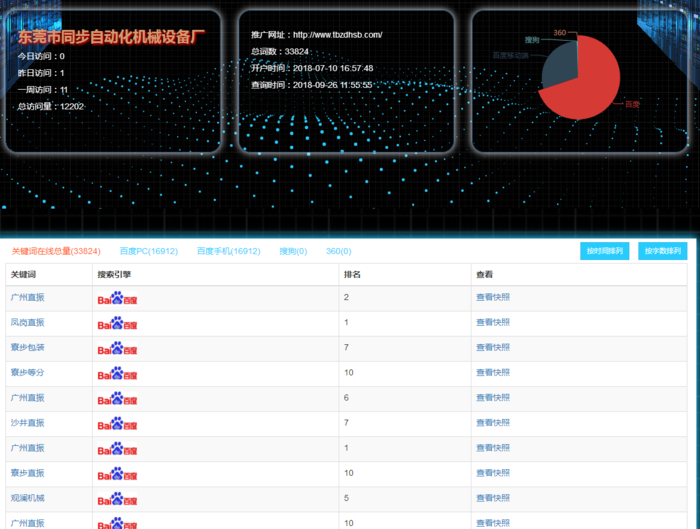Click Baidu logo in 寮步等分 row

pos(117,373)
